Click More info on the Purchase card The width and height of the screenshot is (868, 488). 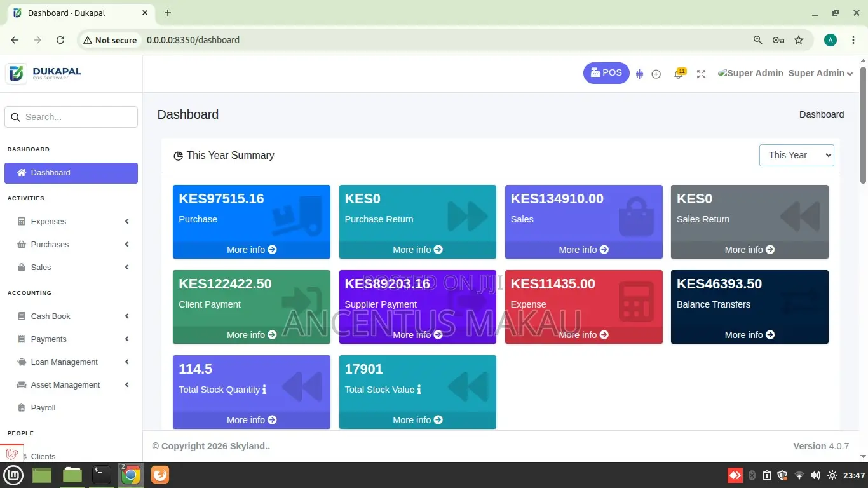252,250
